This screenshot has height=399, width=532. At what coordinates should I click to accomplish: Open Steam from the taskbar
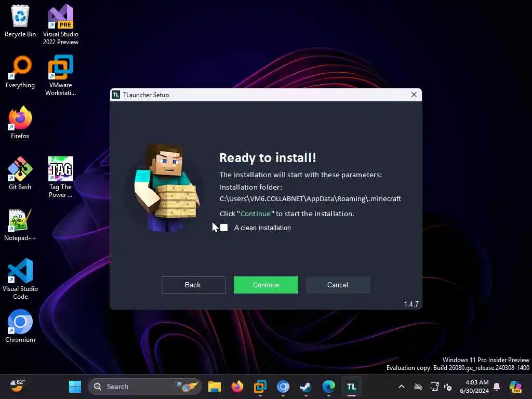pos(305,387)
